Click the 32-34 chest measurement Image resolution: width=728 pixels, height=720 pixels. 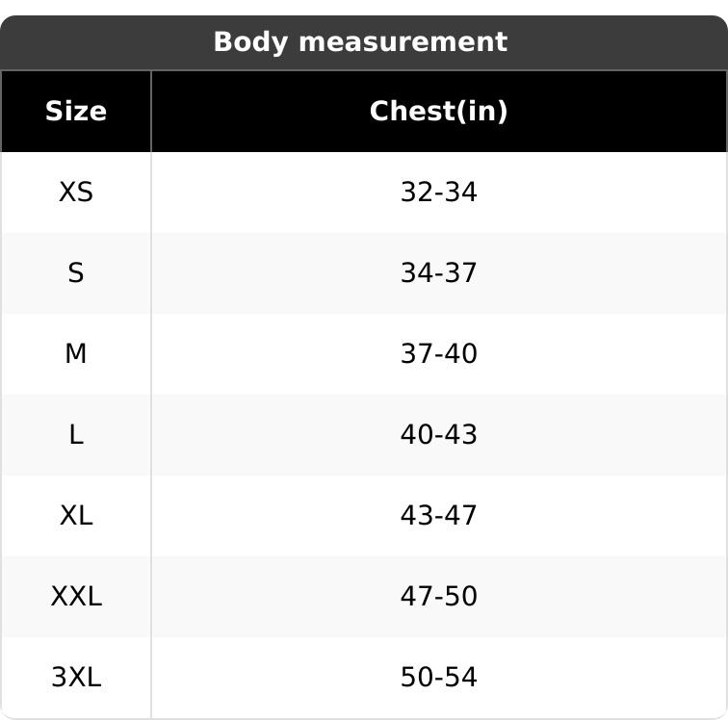point(438,193)
